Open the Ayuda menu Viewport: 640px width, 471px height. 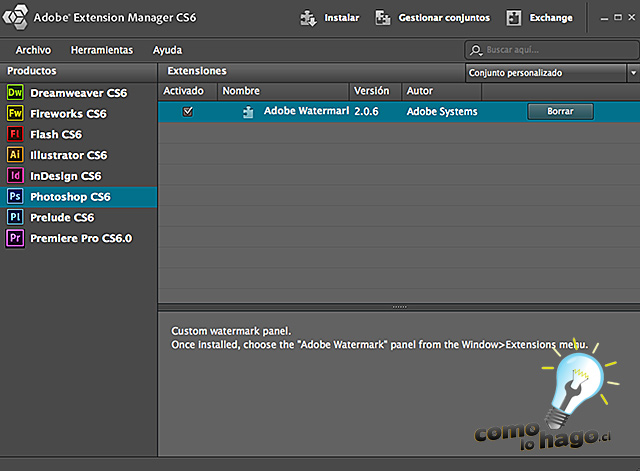pyautogui.click(x=167, y=50)
